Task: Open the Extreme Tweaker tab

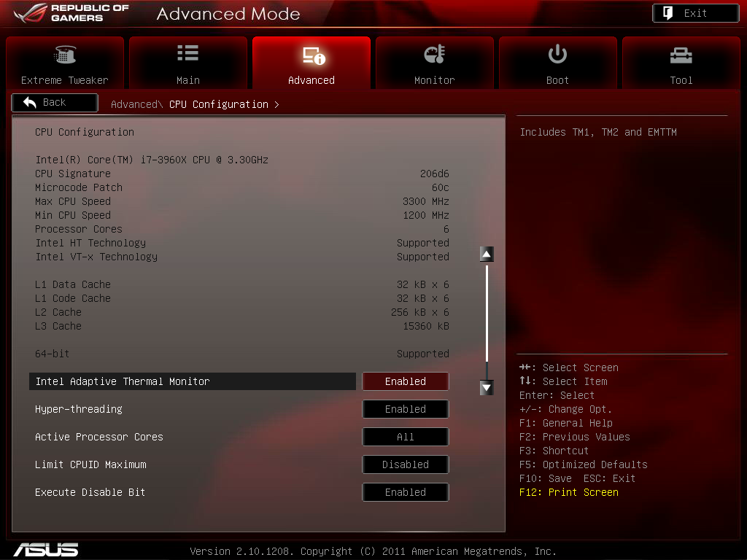Action: point(65,63)
